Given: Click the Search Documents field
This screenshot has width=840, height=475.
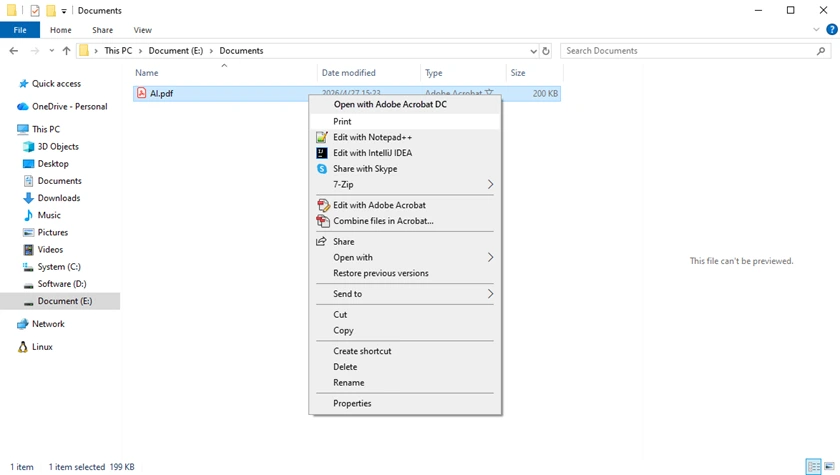Looking at the screenshot, I should 695,51.
